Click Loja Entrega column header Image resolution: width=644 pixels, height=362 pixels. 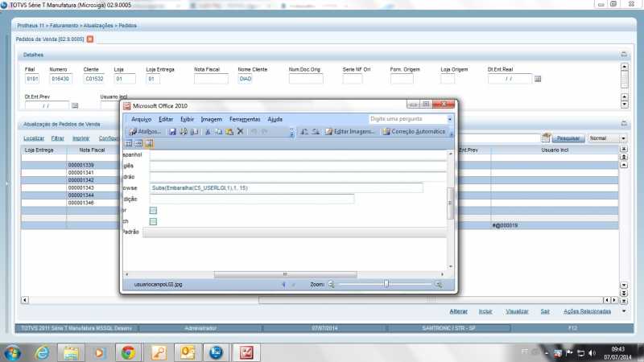(43, 150)
